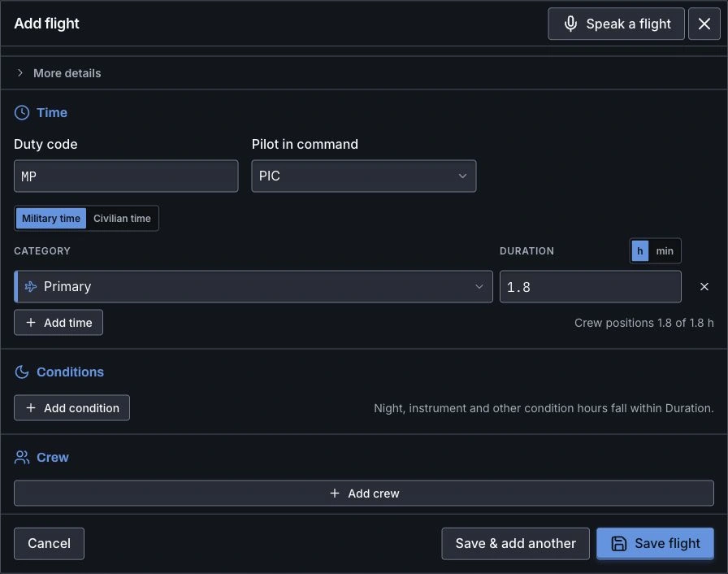728x574 pixels.
Task: Open the Primary category dropdown
Action: click(253, 286)
